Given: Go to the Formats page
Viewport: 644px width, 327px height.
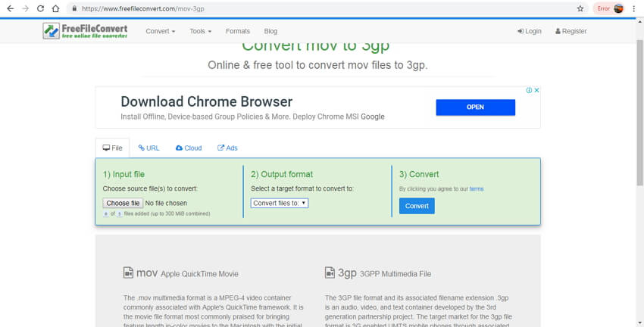Looking at the screenshot, I should [x=237, y=31].
